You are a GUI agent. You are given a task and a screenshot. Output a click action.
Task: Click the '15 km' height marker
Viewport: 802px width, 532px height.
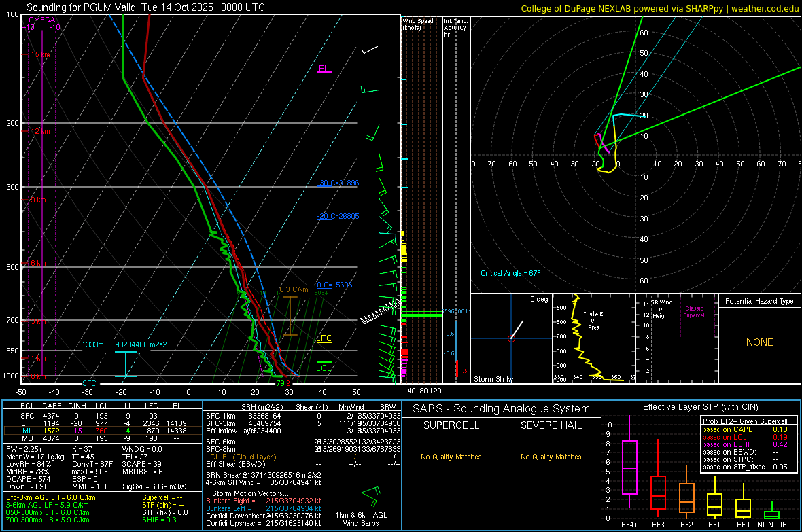point(41,54)
